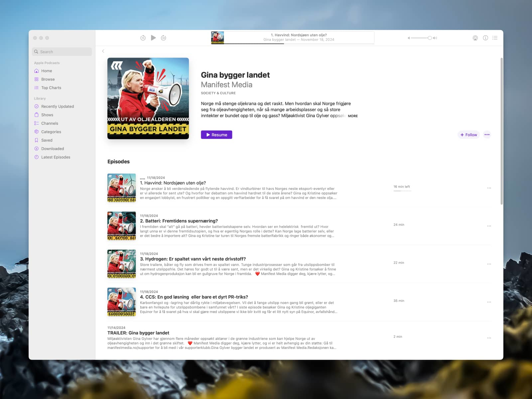This screenshot has width=532, height=399.
Task: Open more options for CCS episode
Action: (x=489, y=302)
